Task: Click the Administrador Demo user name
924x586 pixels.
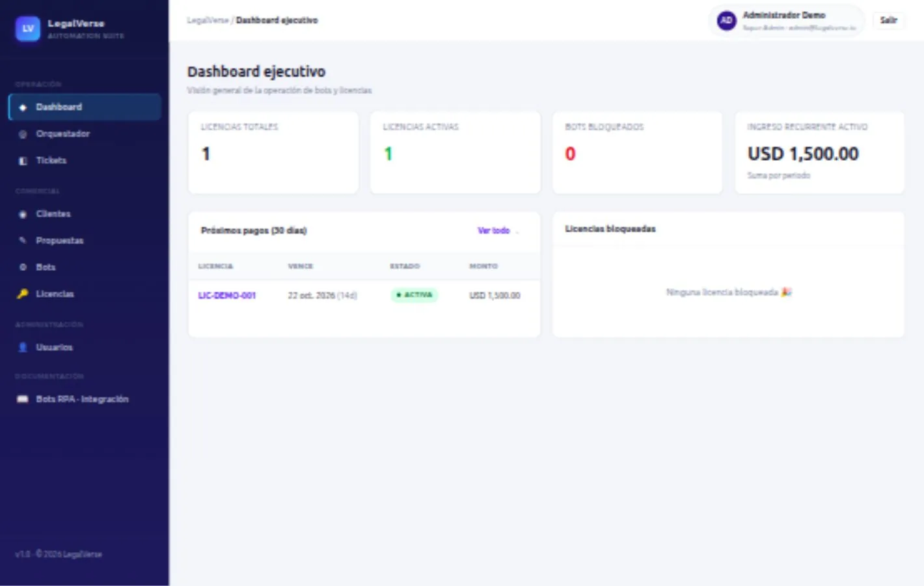Action: [x=784, y=16]
